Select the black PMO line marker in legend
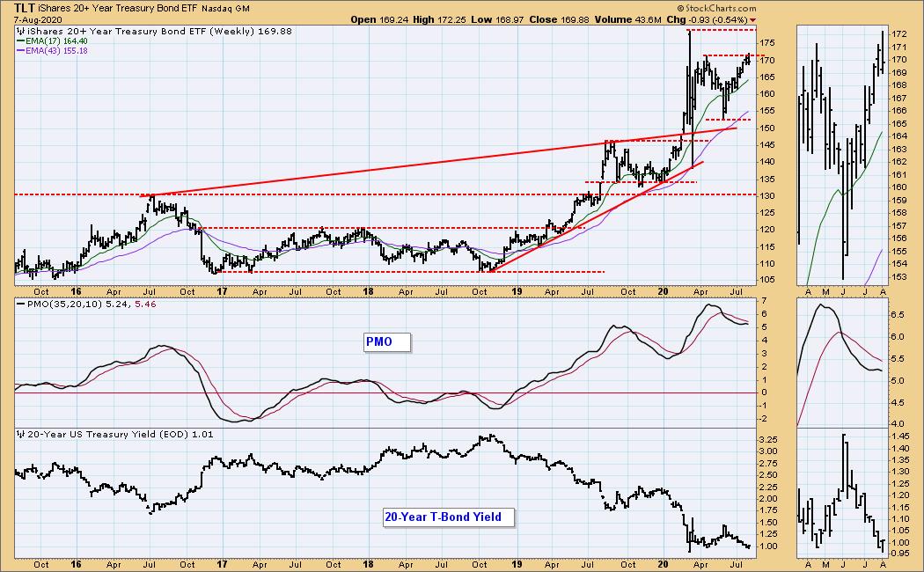Screen dimensions: 924x572 pyautogui.click(x=20, y=304)
